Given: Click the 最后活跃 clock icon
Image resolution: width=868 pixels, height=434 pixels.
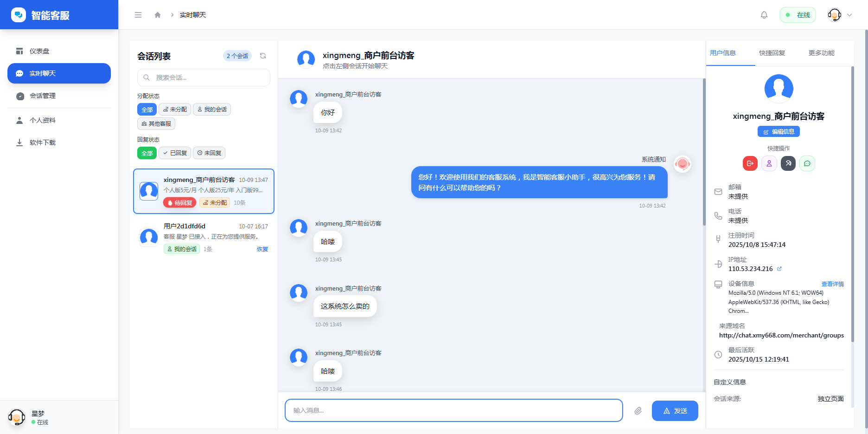Looking at the screenshot, I should [x=718, y=355].
